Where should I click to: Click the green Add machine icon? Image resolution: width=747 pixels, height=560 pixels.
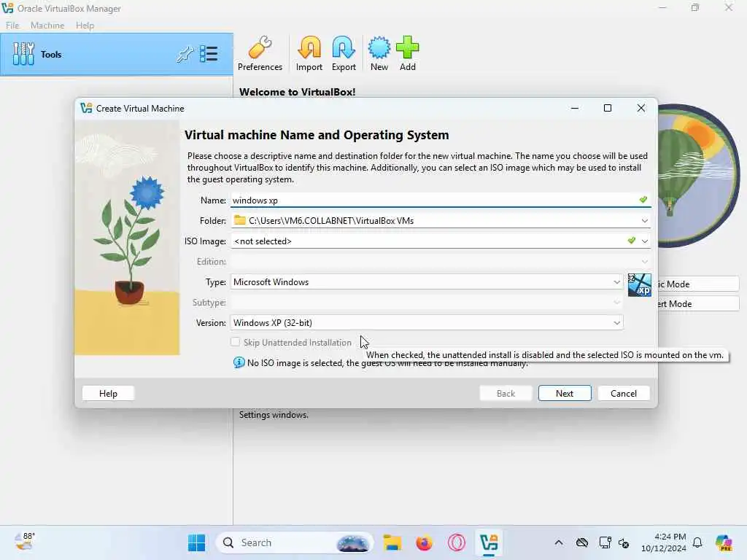pos(407,54)
